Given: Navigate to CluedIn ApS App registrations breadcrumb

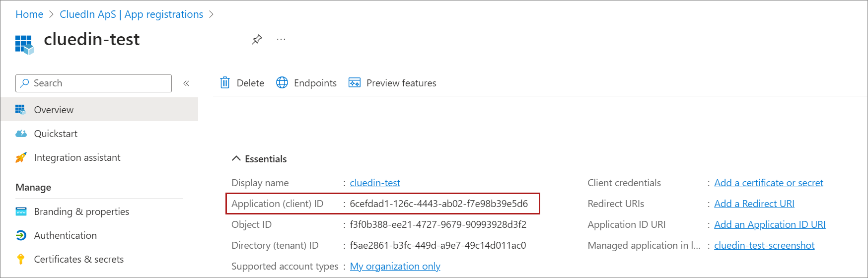Looking at the screenshot, I should tap(132, 14).
